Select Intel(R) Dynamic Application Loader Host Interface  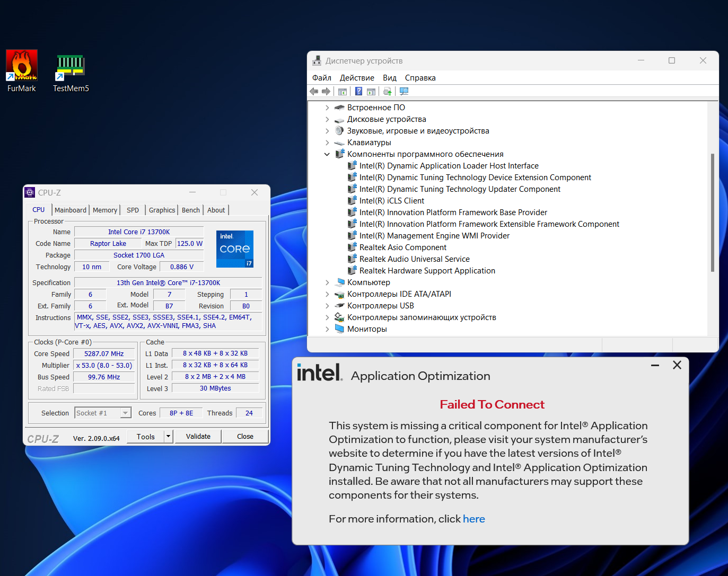click(449, 166)
